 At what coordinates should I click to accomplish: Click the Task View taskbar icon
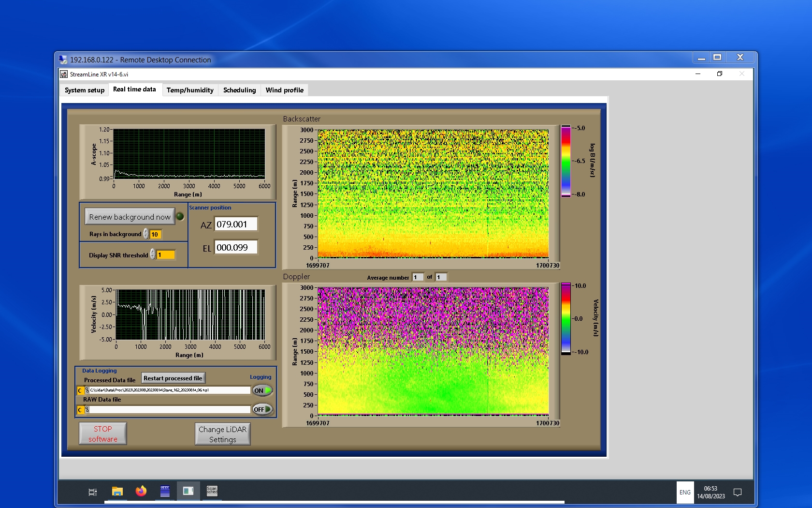tap(93, 492)
